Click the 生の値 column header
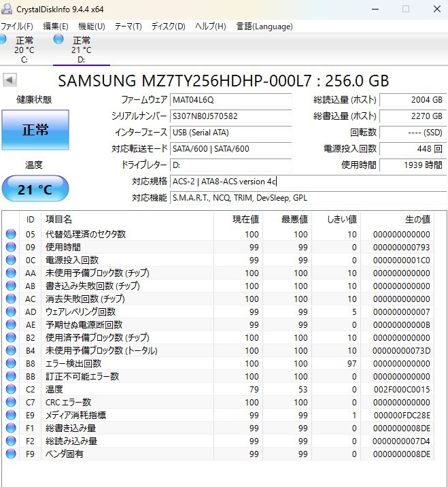 398,219
